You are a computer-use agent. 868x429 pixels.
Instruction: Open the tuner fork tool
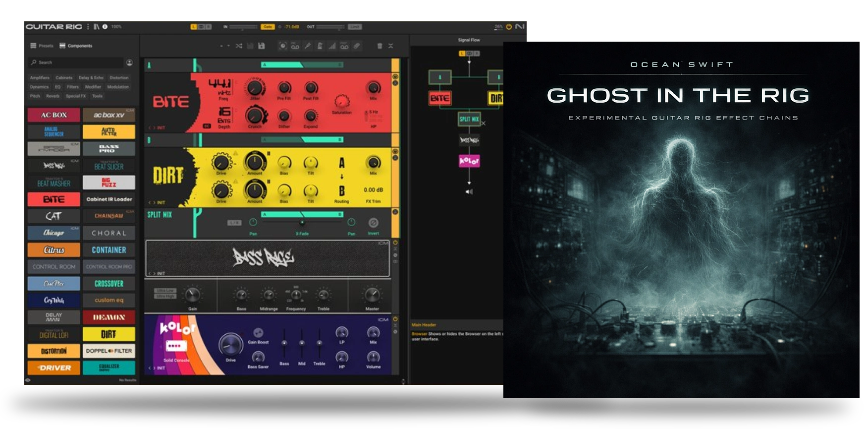(308, 46)
